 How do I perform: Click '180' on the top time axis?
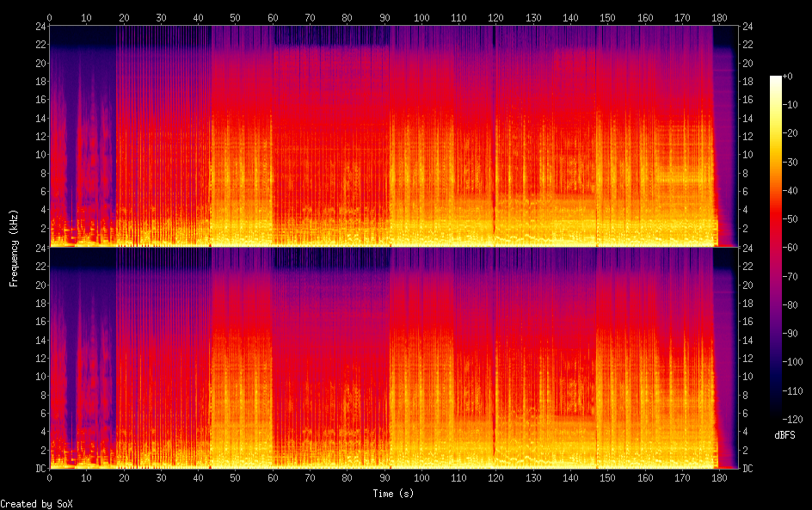click(x=719, y=17)
